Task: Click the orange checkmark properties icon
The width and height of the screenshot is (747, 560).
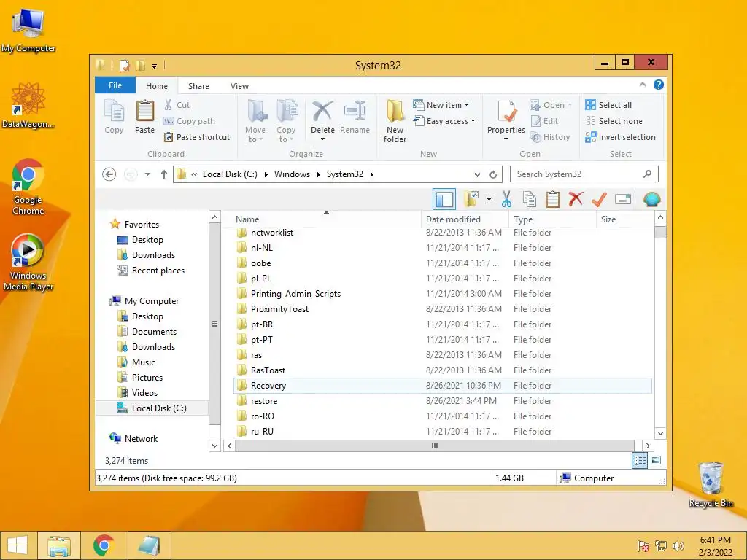Action: (x=599, y=199)
